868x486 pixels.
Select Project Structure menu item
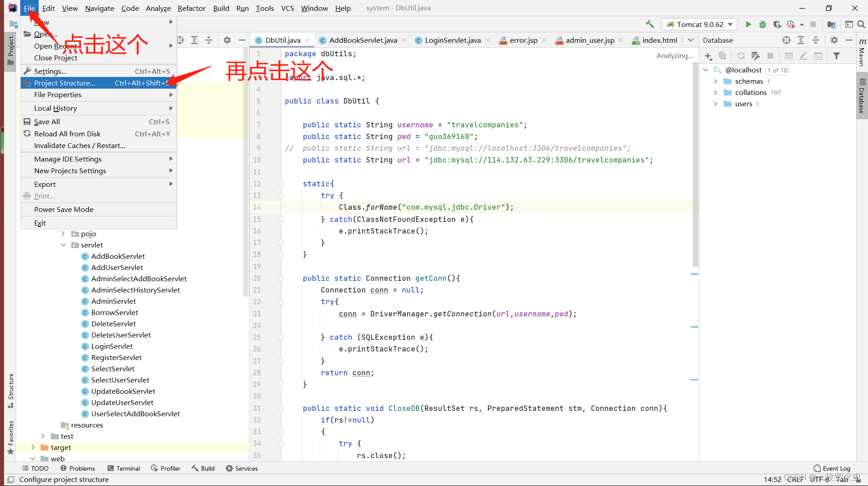65,83
